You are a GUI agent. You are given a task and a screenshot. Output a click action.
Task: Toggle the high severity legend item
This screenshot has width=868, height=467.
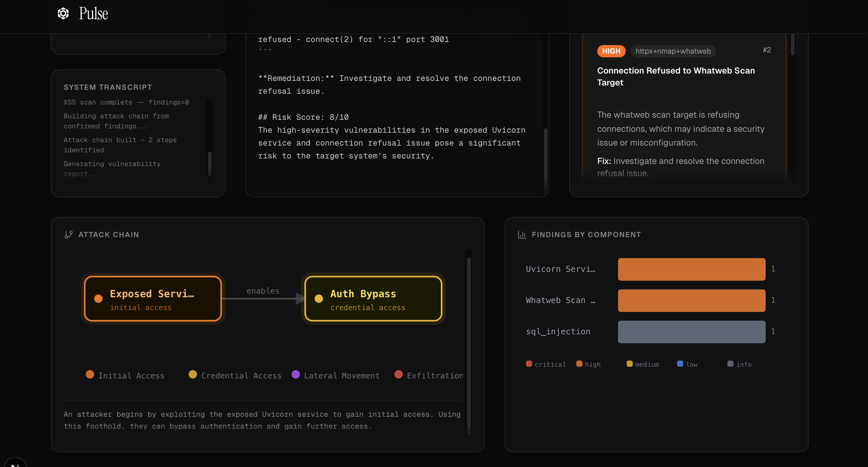pyautogui.click(x=588, y=364)
